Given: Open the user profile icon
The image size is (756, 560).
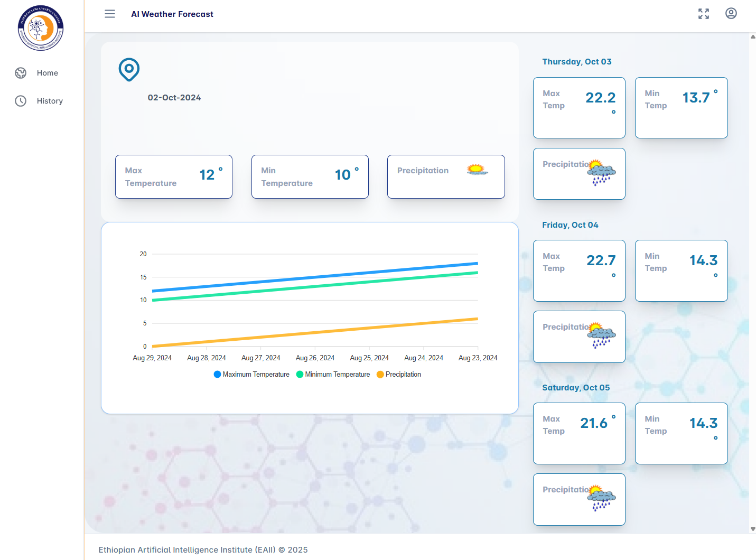Looking at the screenshot, I should click(731, 14).
